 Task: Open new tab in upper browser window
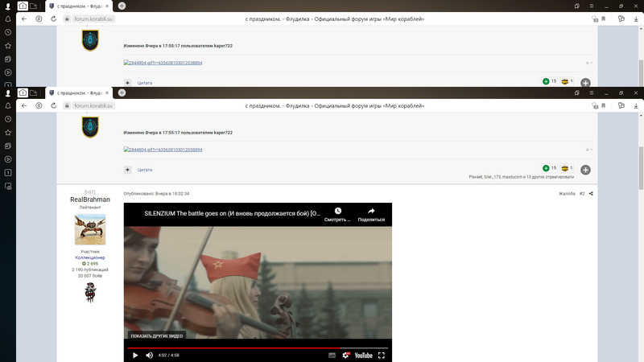[122, 6]
